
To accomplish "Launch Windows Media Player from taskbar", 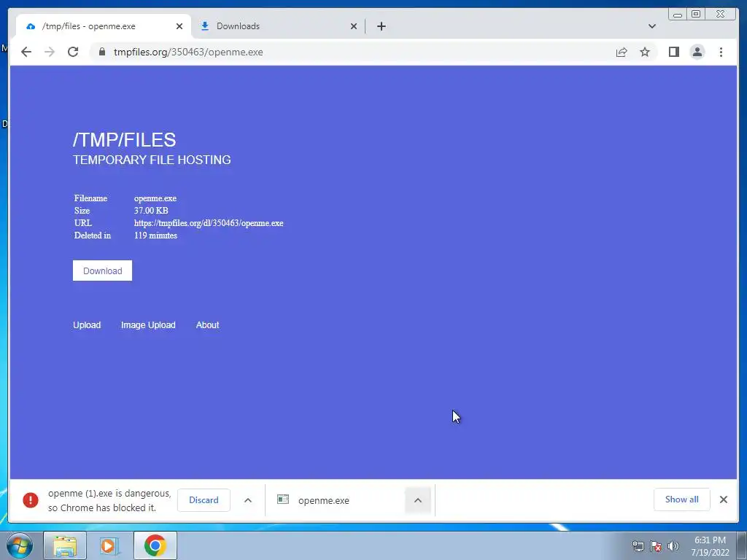I will (x=109, y=545).
